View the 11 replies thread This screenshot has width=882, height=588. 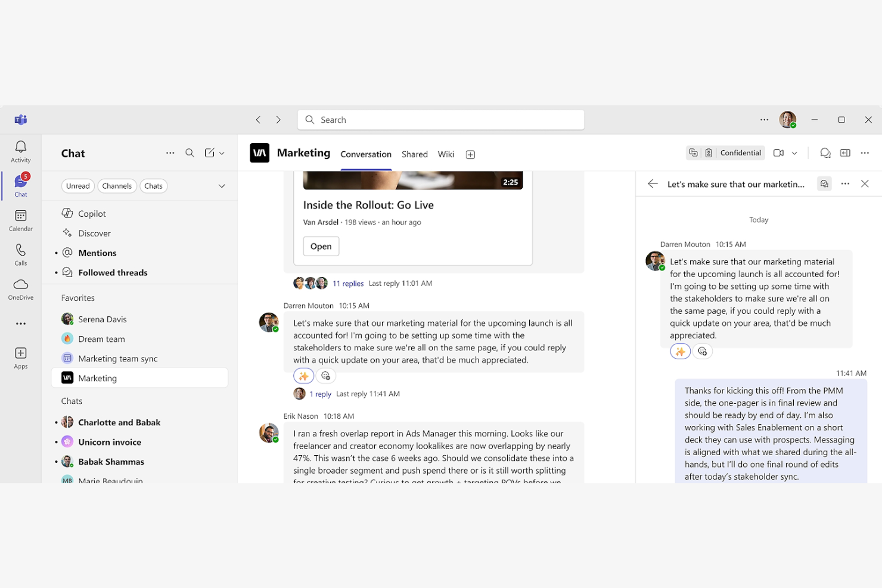(348, 283)
